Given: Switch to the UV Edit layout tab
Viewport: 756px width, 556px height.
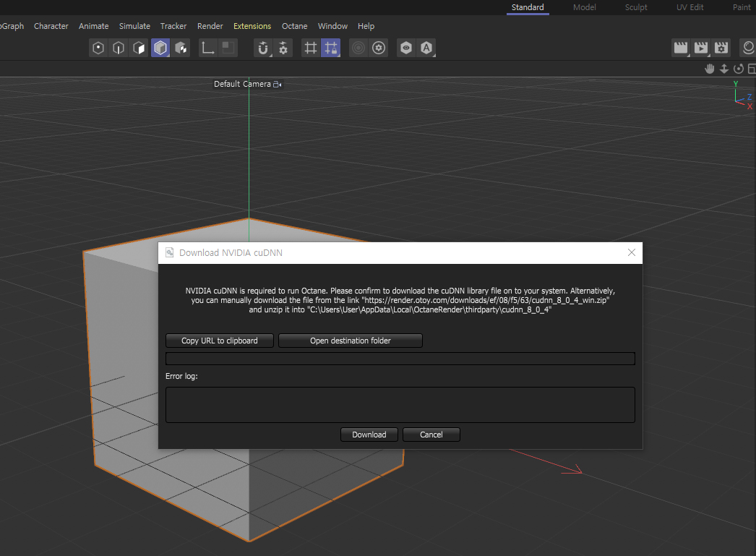Looking at the screenshot, I should coord(690,7).
